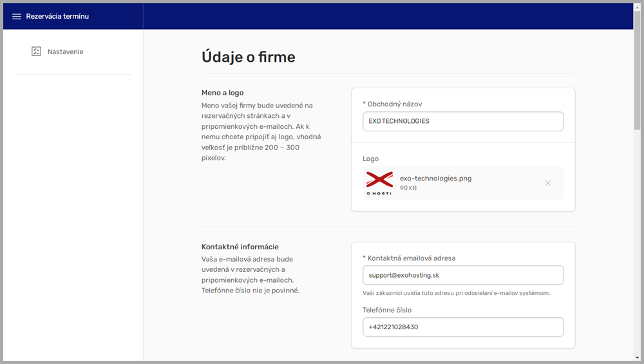Image resolution: width=644 pixels, height=364 pixels.
Task: Remove the exo-technologies.png logo file
Action: (547, 183)
